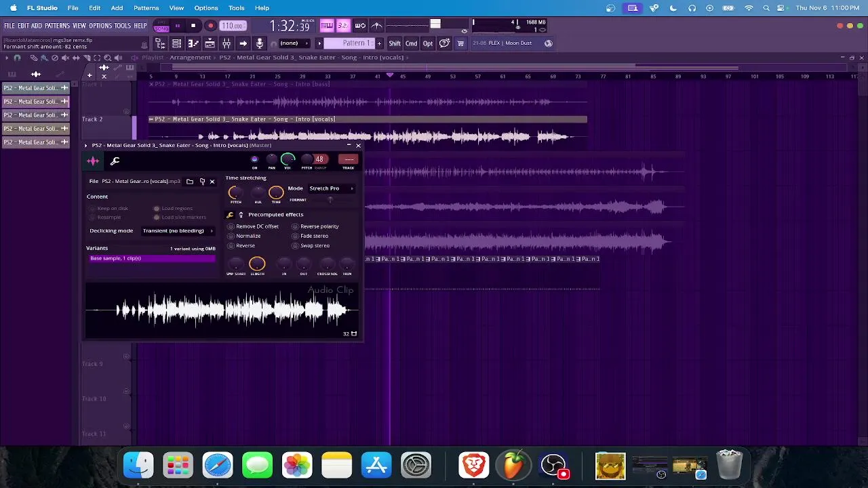868x488 pixels.
Task: Expand sampler window menu arrow at title
Action: click(x=87, y=145)
